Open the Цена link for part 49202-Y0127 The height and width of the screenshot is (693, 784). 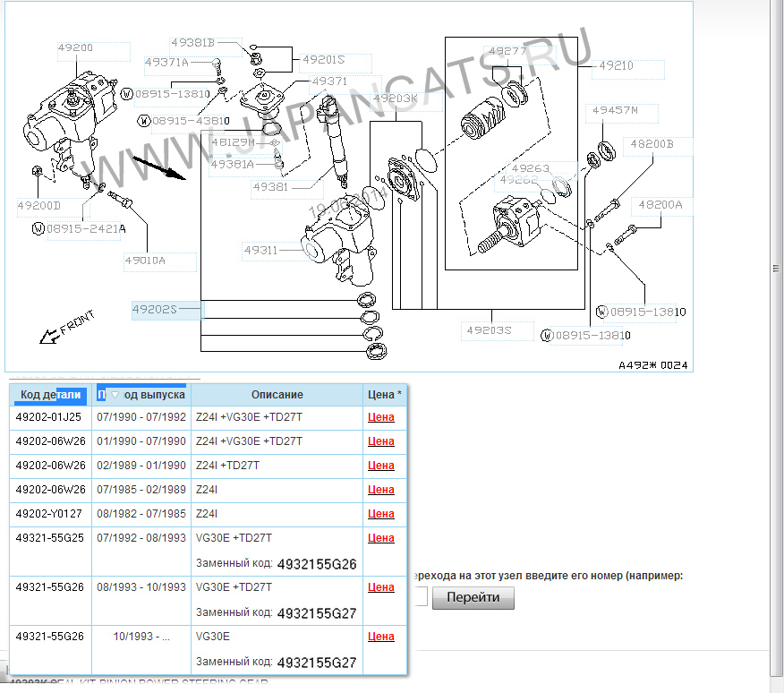tap(381, 514)
